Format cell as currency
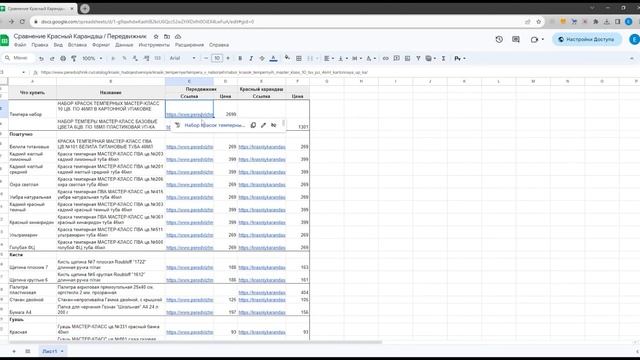Viewport: 640px width, 360px height. click(113, 58)
